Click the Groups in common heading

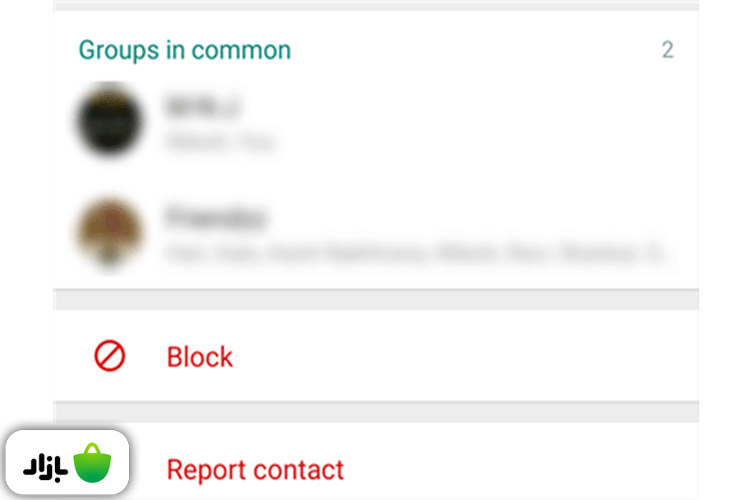[185, 51]
